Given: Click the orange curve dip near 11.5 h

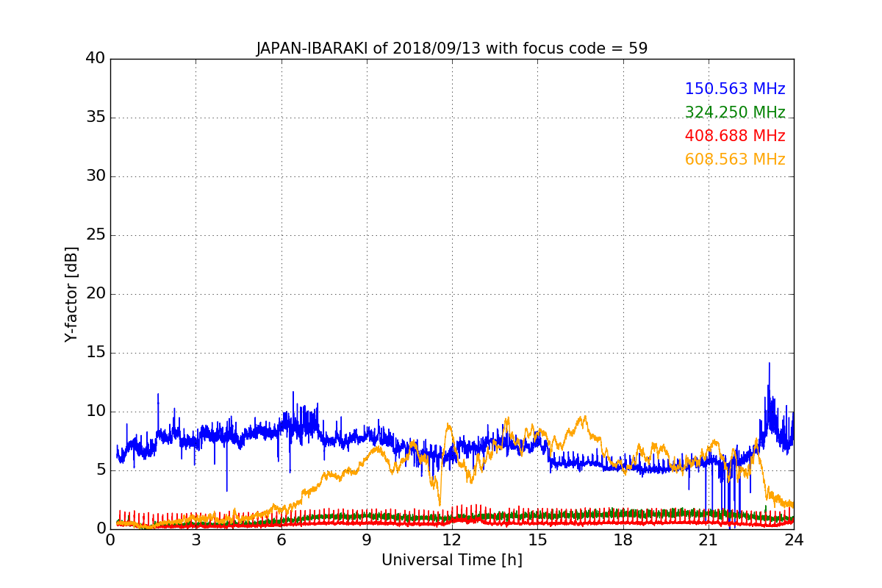Looking at the screenshot, I should [440, 504].
